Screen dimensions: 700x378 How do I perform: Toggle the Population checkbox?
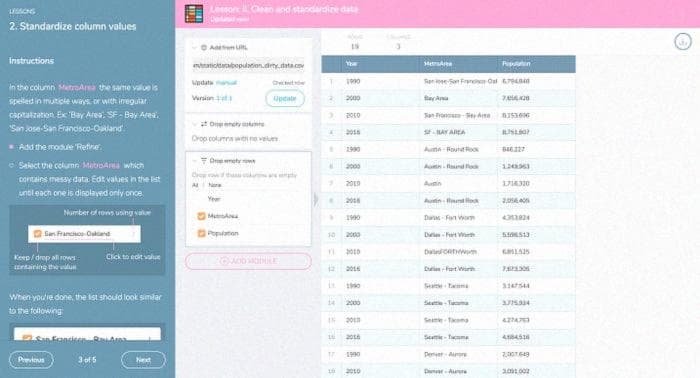(x=201, y=233)
